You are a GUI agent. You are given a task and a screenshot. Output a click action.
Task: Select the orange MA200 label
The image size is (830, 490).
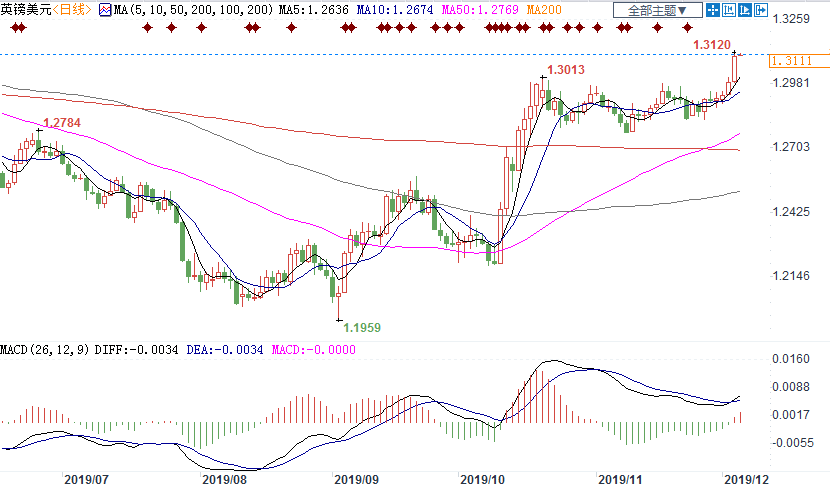click(544, 10)
